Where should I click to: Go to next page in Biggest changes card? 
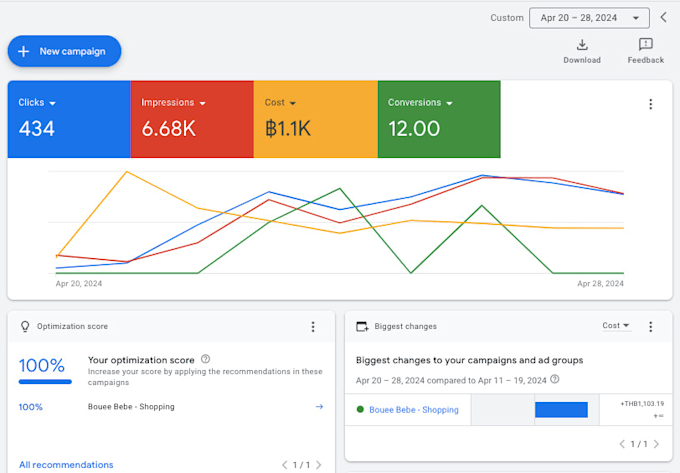click(656, 444)
